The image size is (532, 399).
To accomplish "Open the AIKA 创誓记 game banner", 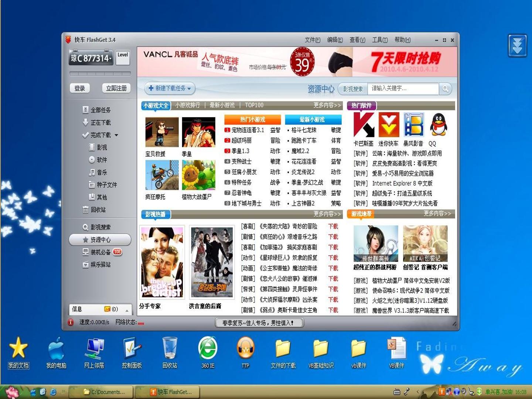I will (x=425, y=244).
